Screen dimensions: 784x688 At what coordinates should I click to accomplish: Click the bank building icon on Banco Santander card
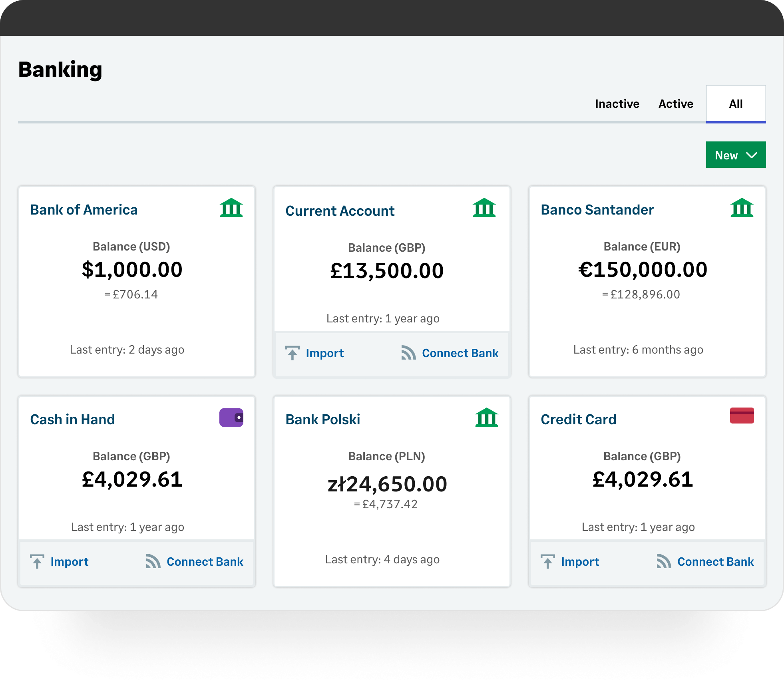[741, 208]
